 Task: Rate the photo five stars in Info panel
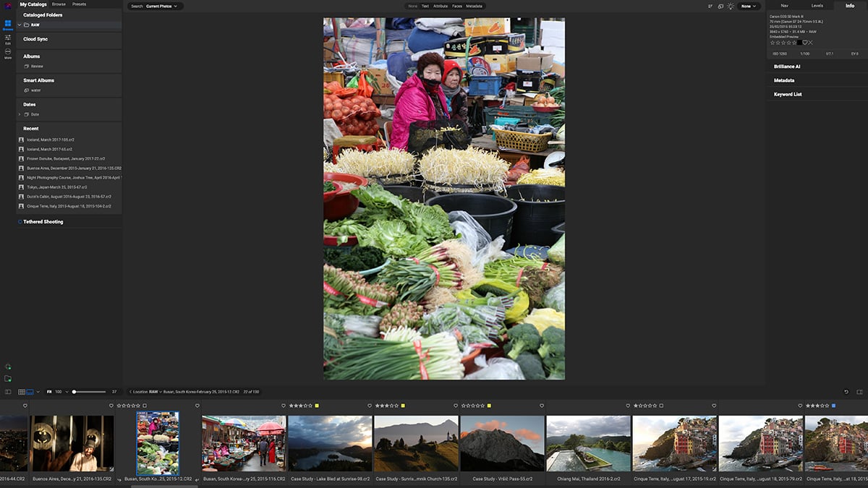[794, 42]
